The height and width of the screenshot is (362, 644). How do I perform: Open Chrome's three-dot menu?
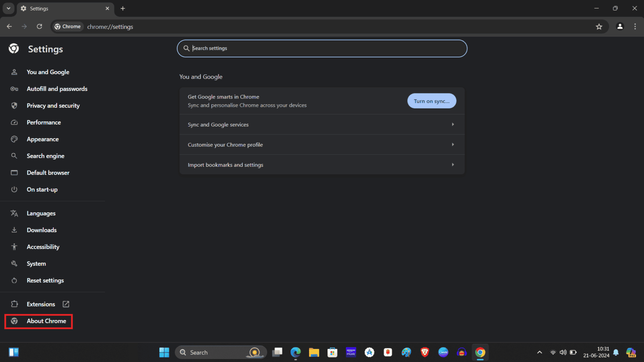pos(635,27)
